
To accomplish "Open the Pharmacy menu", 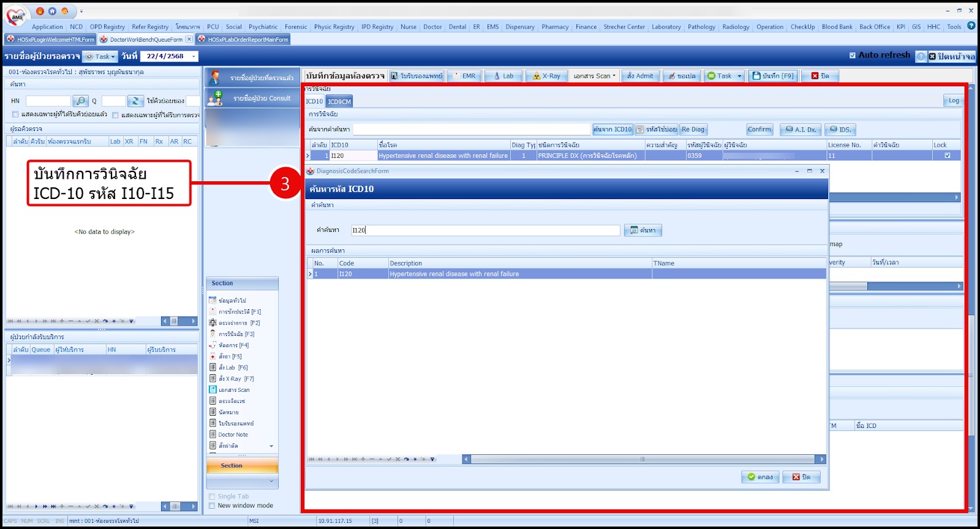I will [555, 27].
